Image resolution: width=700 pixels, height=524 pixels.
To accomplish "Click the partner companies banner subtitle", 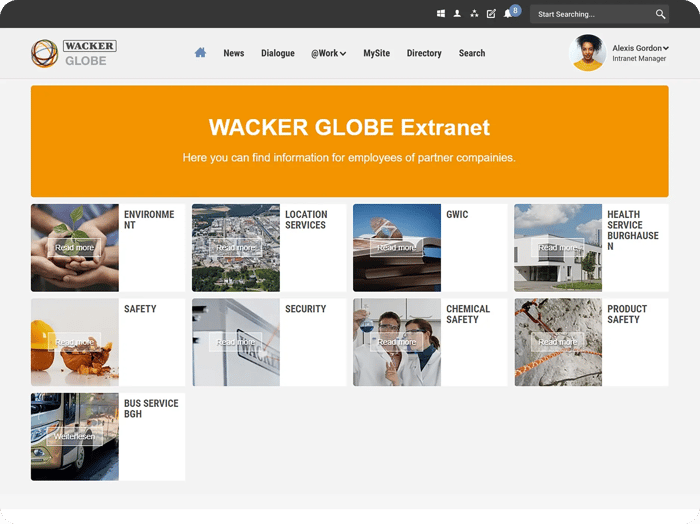I will click(349, 158).
